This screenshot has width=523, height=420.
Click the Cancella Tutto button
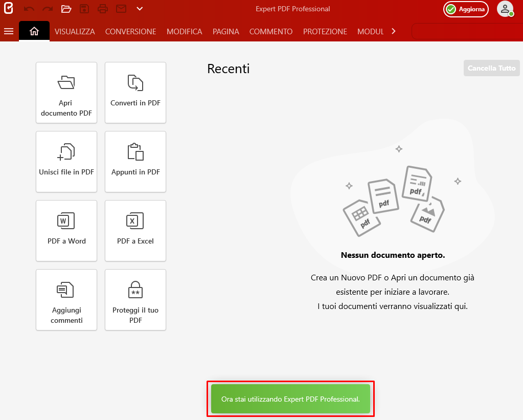click(x=492, y=68)
